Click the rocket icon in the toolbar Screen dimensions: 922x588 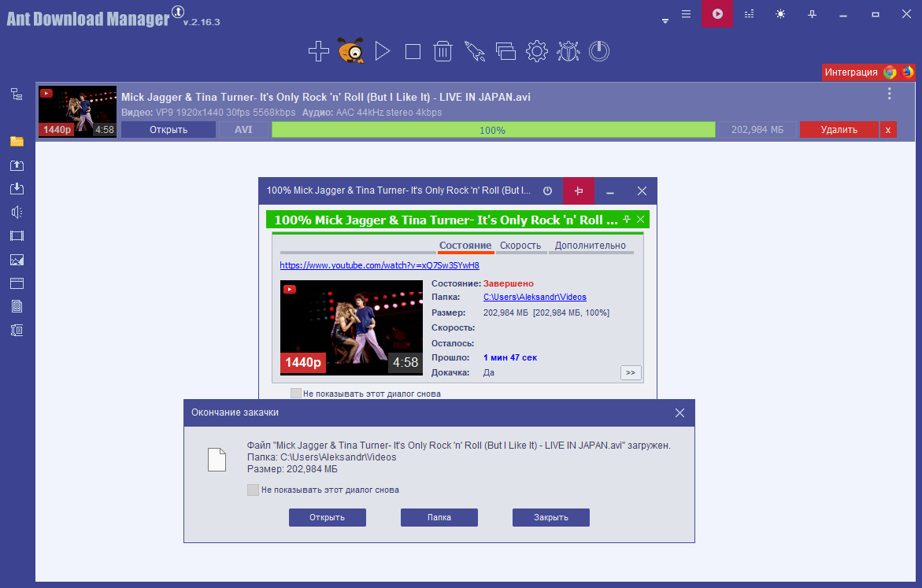pos(473,52)
